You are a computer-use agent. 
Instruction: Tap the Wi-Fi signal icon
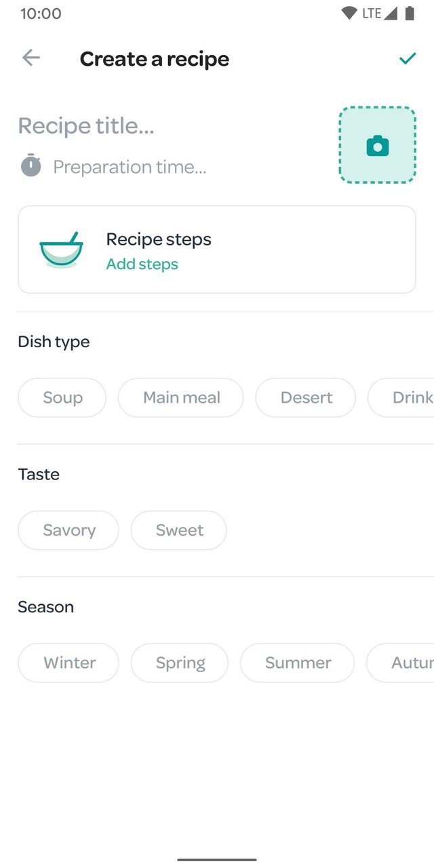pyautogui.click(x=349, y=14)
